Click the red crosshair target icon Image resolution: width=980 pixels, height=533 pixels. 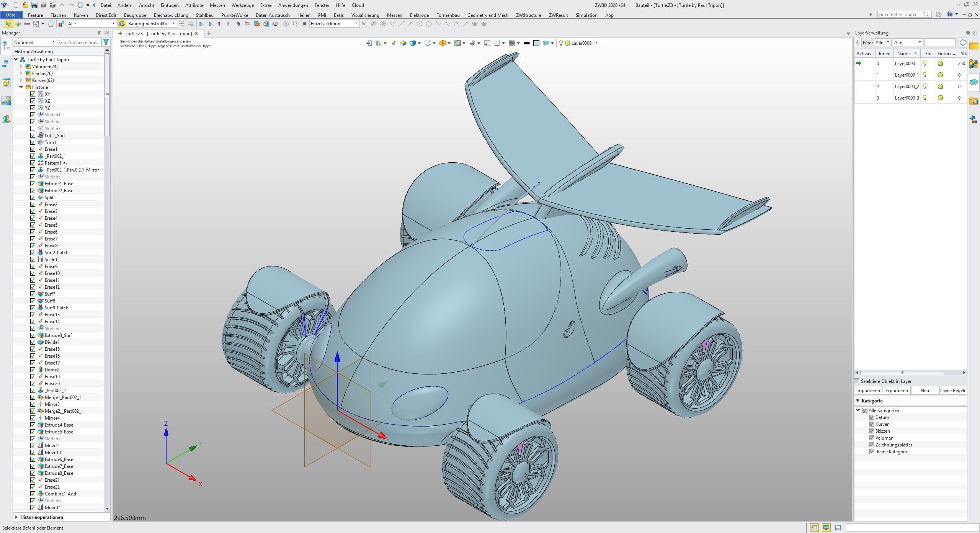point(473,43)
